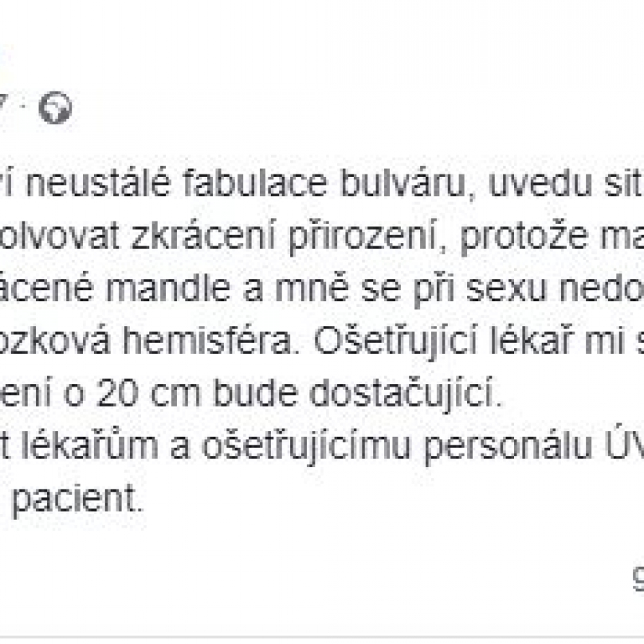Click the "20 cm" measurement text
This screenshot has height=644, width=644.
click(149, 395)
